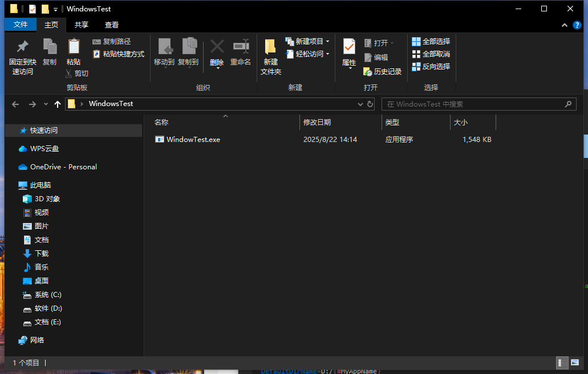Click the 1,548 KB size cell

pos(477,140)
